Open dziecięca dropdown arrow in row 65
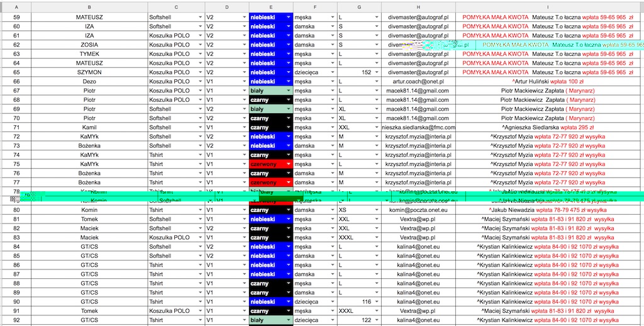Image resolution: width=644 pixels, height=326 pixels. click(x=332, y=72)
